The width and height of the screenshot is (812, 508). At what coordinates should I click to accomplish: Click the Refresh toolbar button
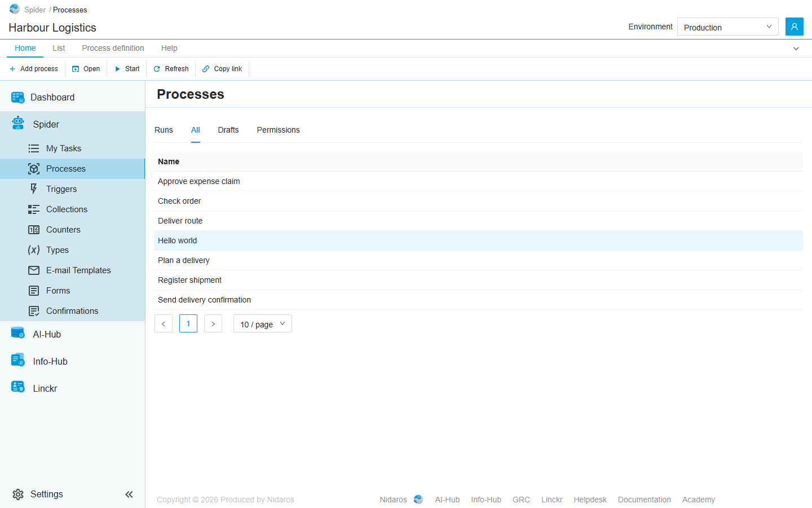pyautogui.click(x=171, y=69)
